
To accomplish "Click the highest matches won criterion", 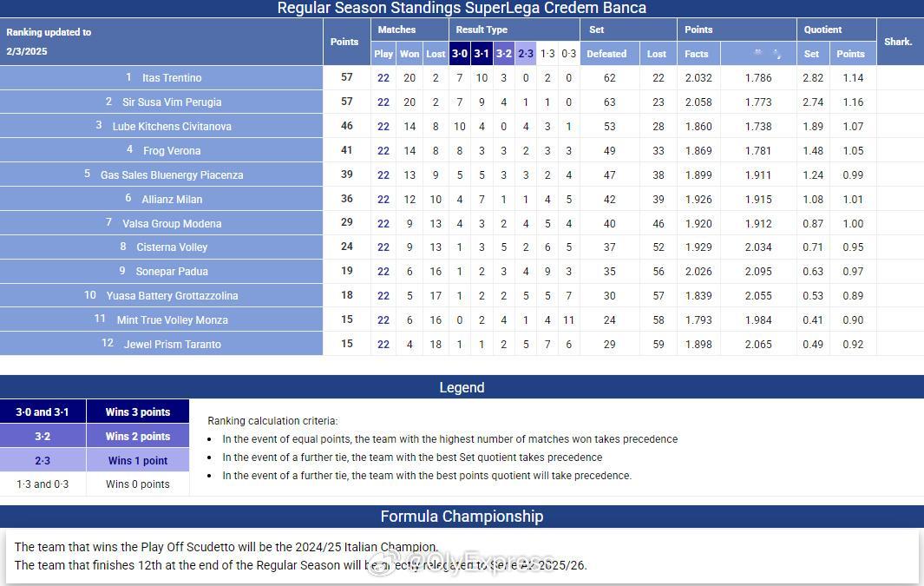I will 449,439.
